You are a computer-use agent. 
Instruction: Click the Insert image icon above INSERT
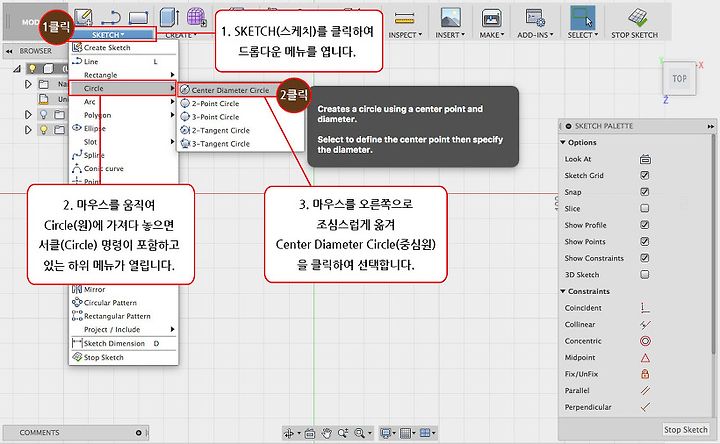pyautogui.click(x=450, y=18)
